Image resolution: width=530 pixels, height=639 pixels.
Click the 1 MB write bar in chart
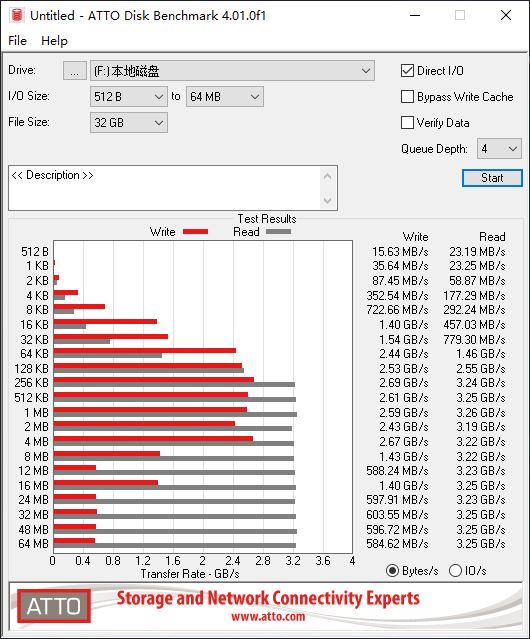click(150, 410)
